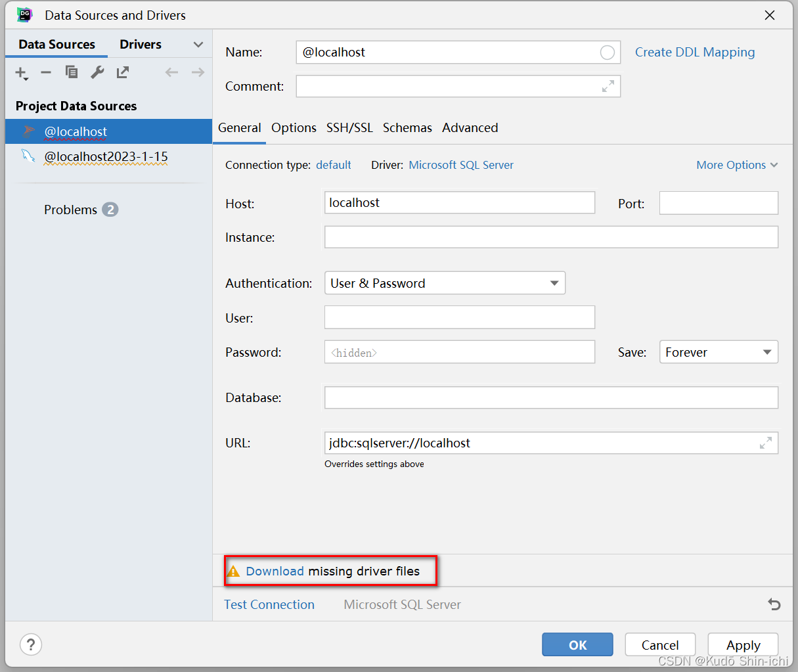Open the Advanced tab
This screenshot has height=672, width=798.
click(470, 128)
